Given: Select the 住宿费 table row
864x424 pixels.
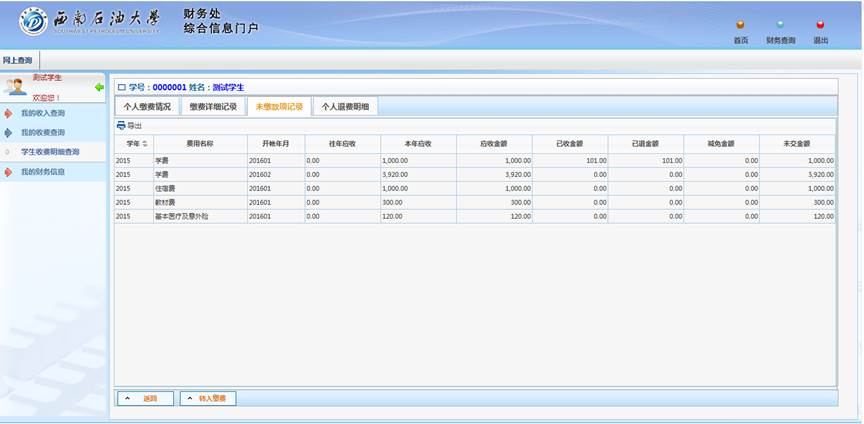Looking at the screenshot, I should [x=474, y=188].
